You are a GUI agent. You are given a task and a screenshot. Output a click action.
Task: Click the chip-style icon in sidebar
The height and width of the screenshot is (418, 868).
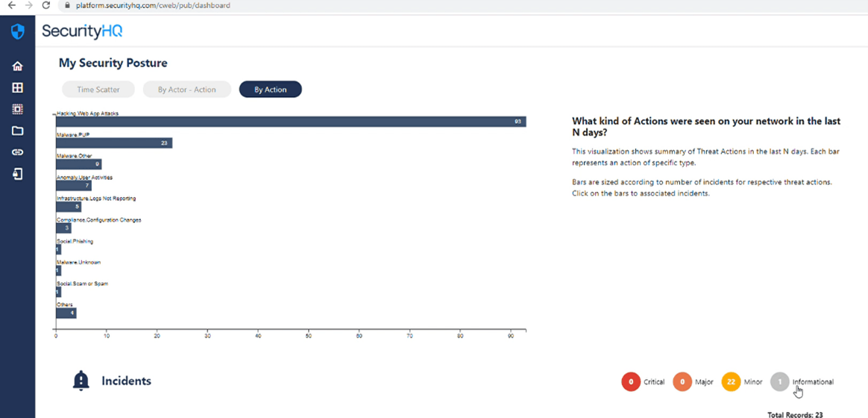point(17,109)
